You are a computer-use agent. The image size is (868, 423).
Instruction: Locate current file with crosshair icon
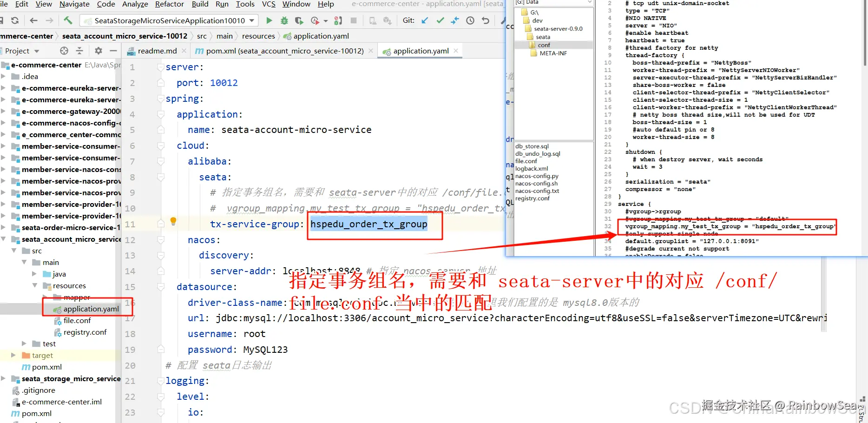click(x=64, y=51)
